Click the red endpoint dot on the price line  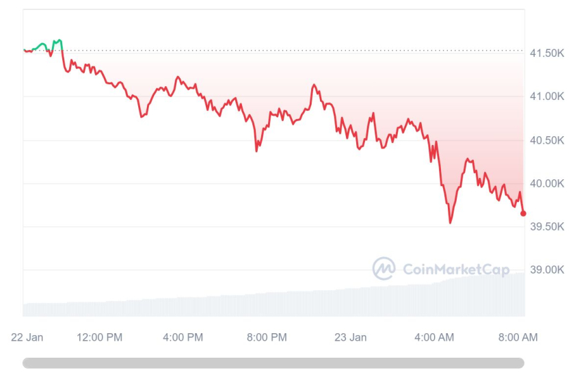point(523,213)
